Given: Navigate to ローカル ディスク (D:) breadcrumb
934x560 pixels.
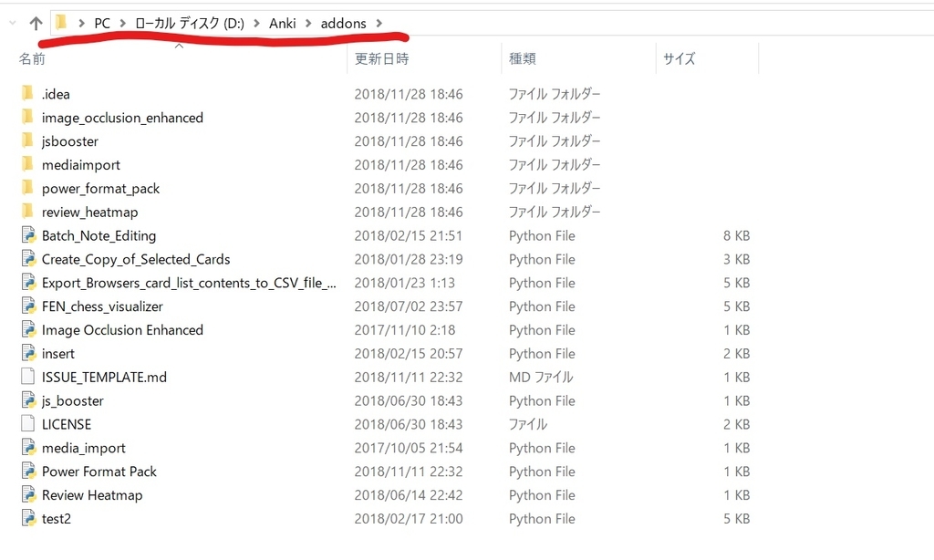Looking at the screenshot, I should point(190,23).
